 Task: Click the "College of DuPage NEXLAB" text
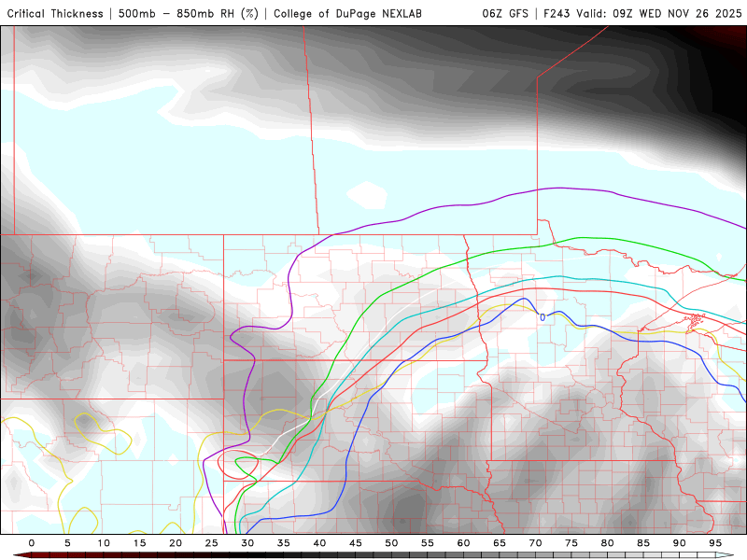347,13
